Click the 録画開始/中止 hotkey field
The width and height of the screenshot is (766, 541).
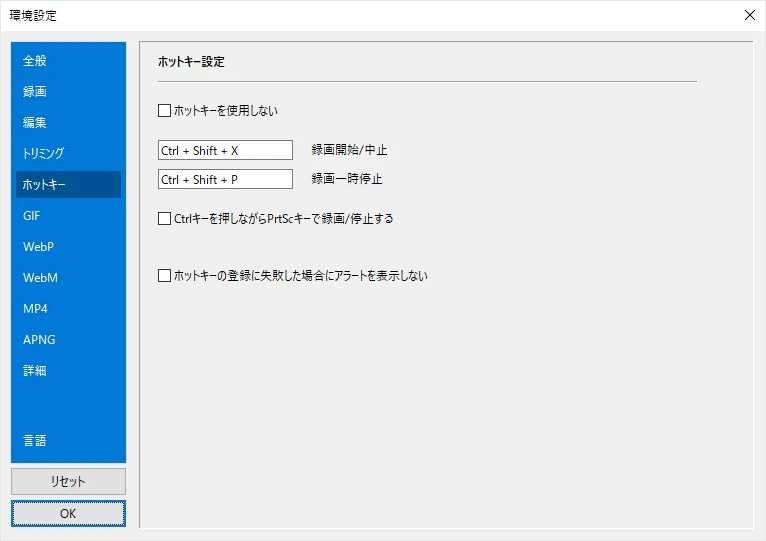tap(225, 150)
